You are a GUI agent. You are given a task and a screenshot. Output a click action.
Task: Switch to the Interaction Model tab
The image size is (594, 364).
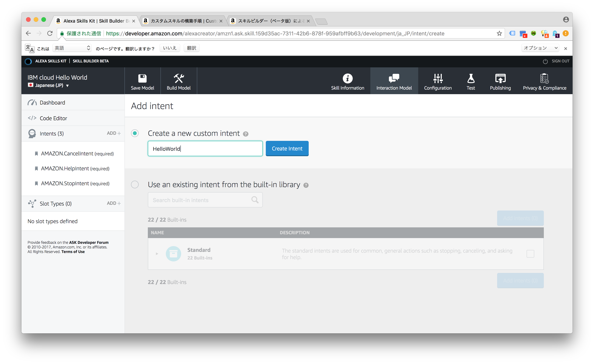coord(394,81)
